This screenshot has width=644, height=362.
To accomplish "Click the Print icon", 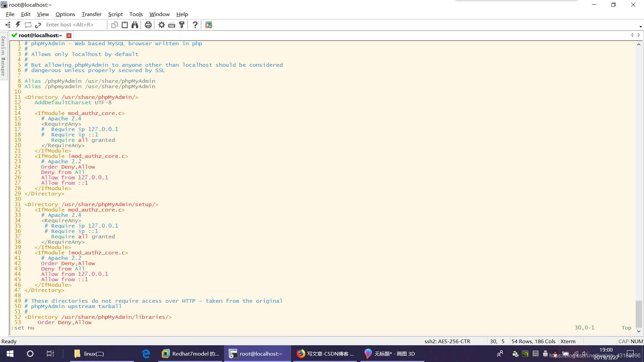I will tap(148, 25).
